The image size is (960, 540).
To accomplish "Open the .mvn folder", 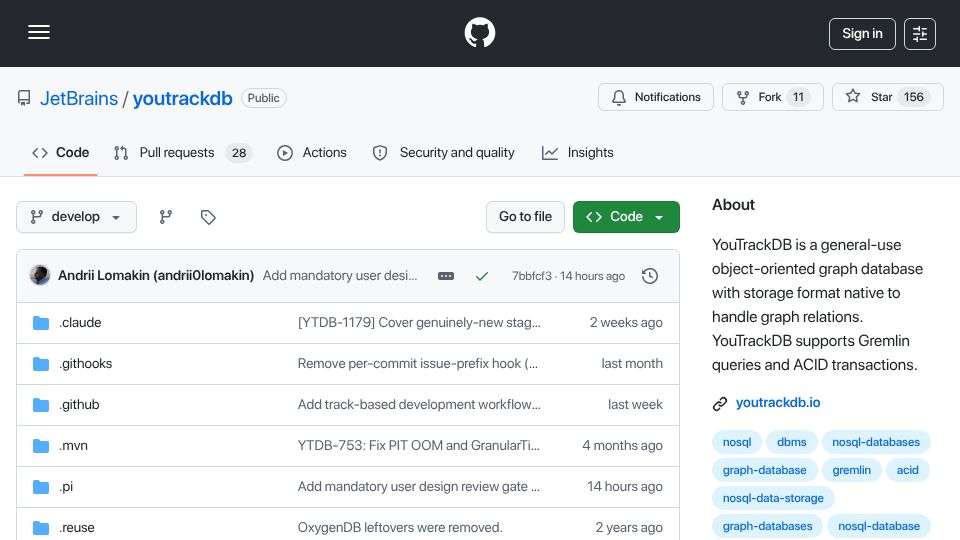I will tap(73, 446).
